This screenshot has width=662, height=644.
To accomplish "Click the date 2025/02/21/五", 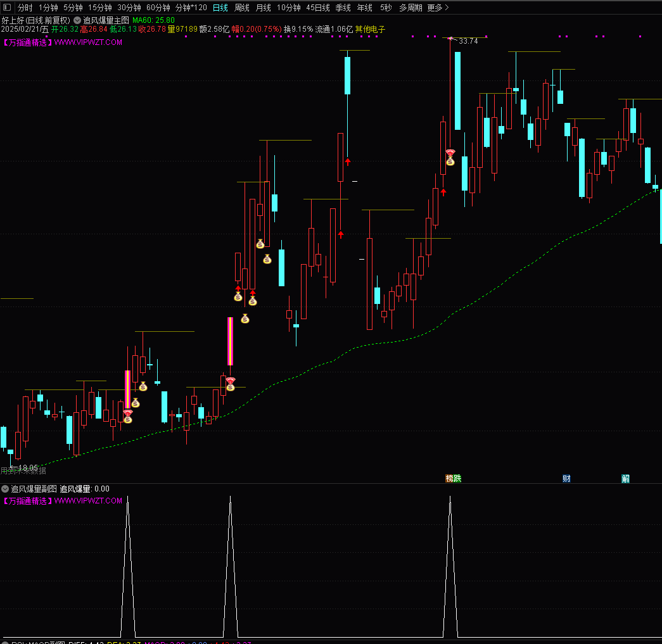I will pos(25,29).
